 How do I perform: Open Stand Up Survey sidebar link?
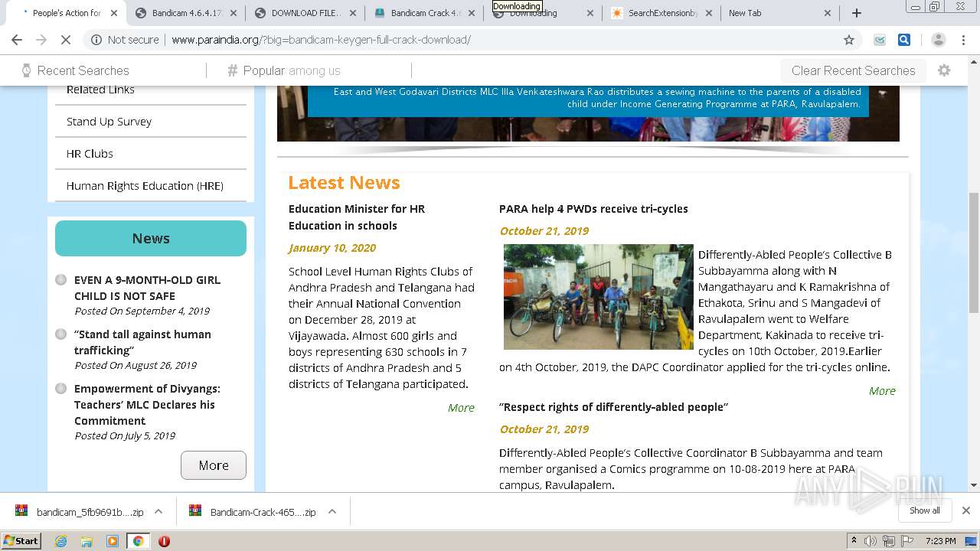(x=109, y=122)
